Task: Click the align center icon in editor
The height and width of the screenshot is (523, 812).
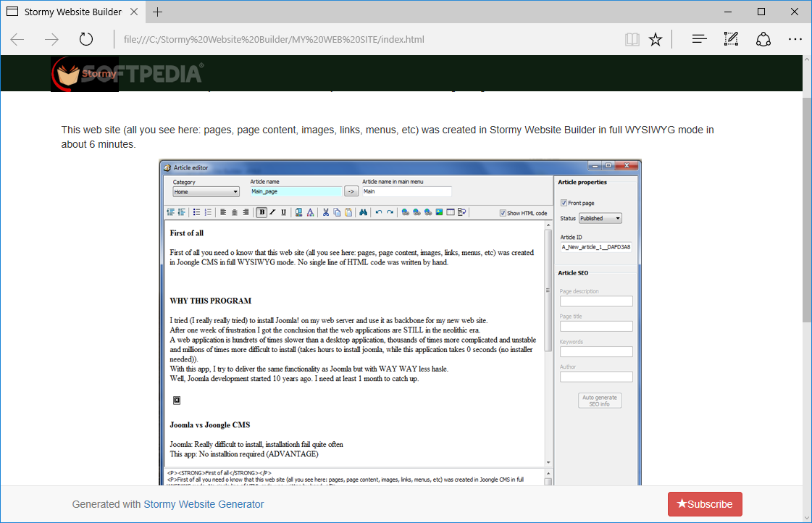Action: [x=234, y=212]
